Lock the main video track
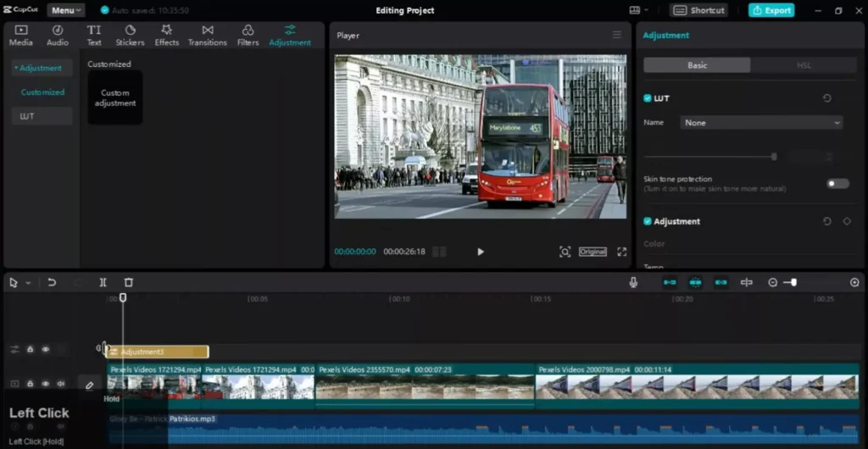This screenshot has width=868, height=449. coord(31,384)
